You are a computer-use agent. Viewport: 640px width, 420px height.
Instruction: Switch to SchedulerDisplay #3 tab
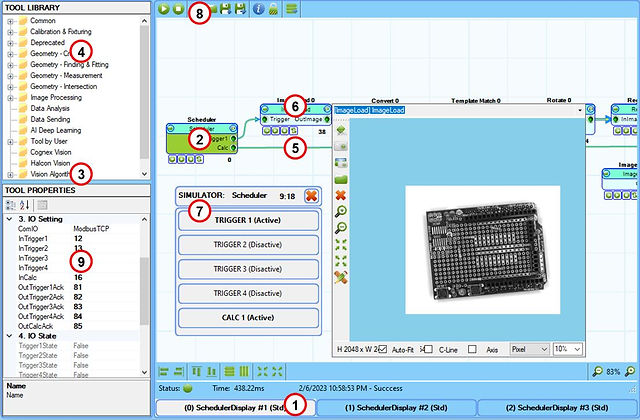click(557, 408)
